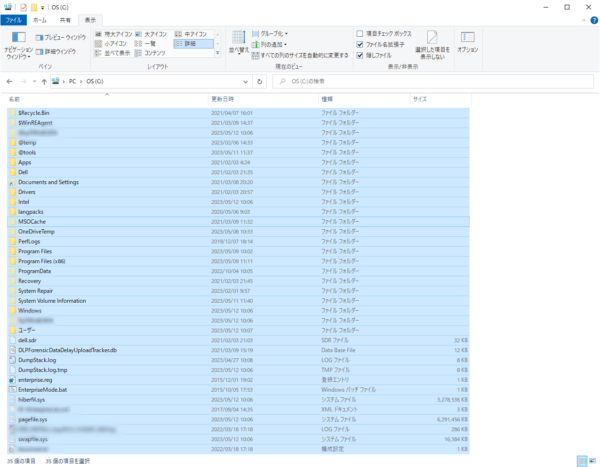Select the enterprise.reg file icon
The height and width of the screenshot is (467, 600).
pyautogui.click(x=13, y=380)
